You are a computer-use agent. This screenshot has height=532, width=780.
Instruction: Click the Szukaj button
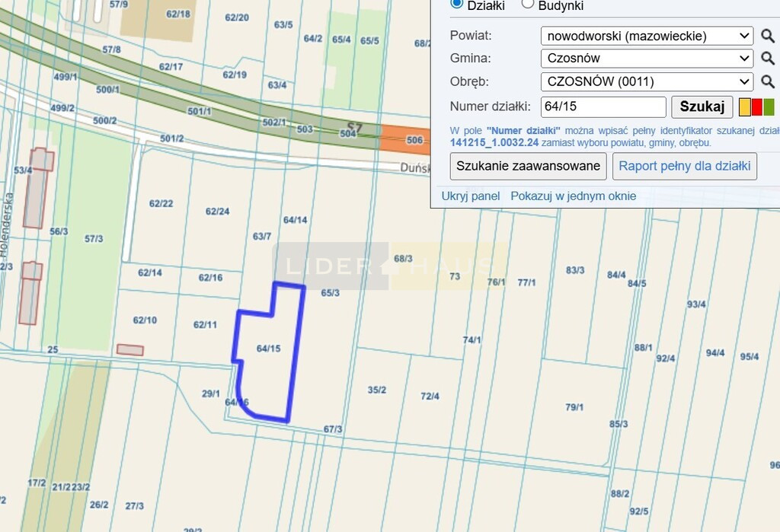(702, 107)
